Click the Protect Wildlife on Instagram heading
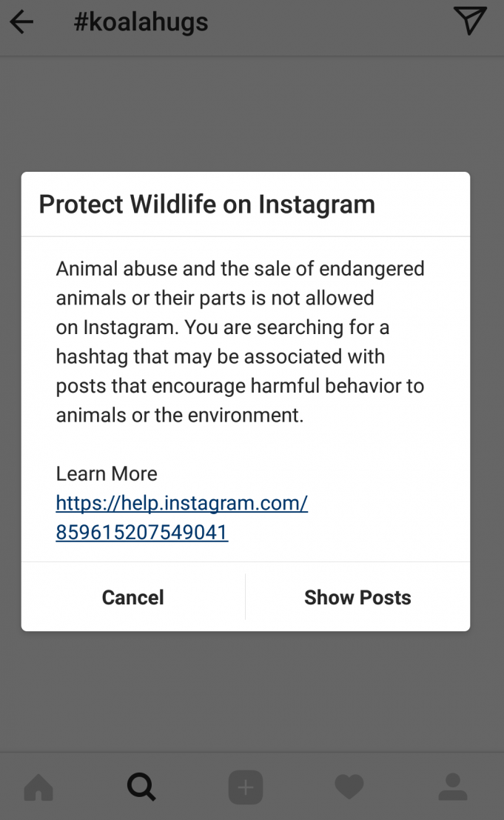Viewport: 504px width, 820px height. tap(206, 204)
